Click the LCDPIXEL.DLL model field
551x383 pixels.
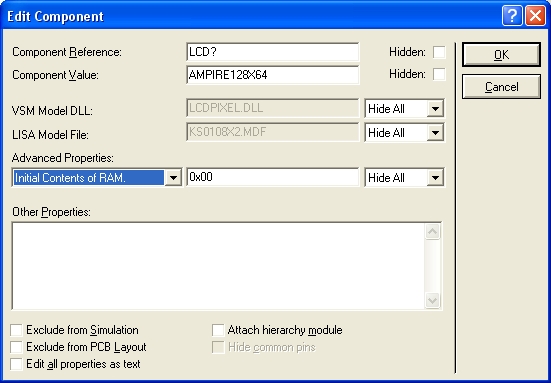(x=273, y=108)
